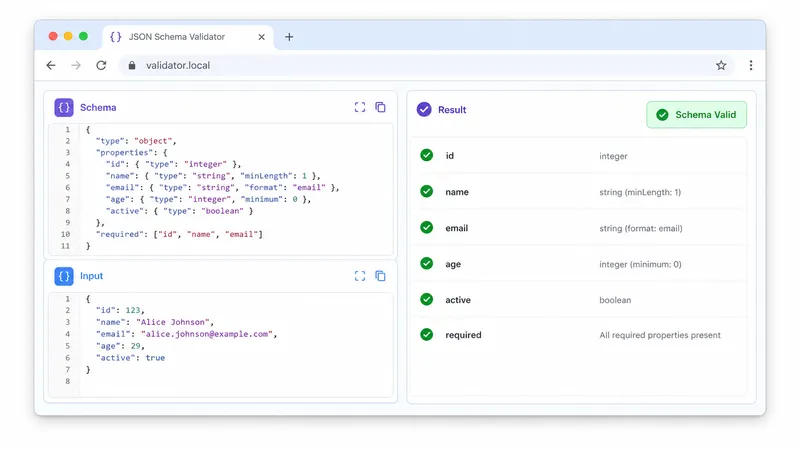This screenshot has height=450, width=800.
Task: Click schema line containing "format": "email"
Action: 222,188
